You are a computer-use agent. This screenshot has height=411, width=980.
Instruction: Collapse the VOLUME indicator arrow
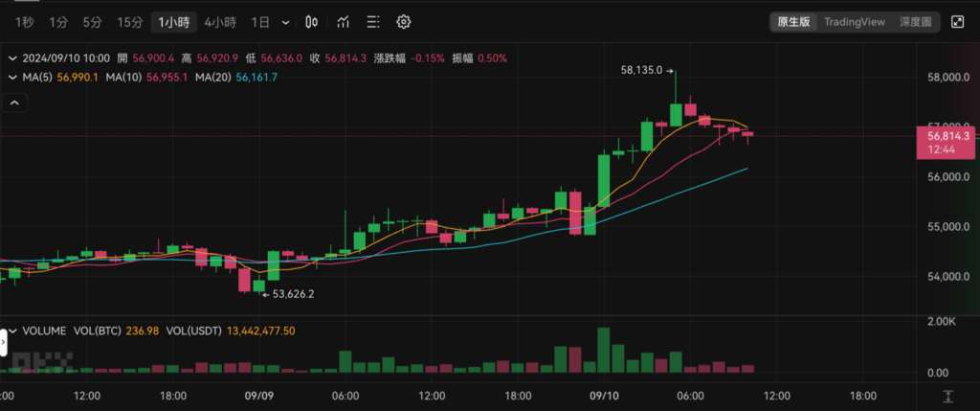13,331
